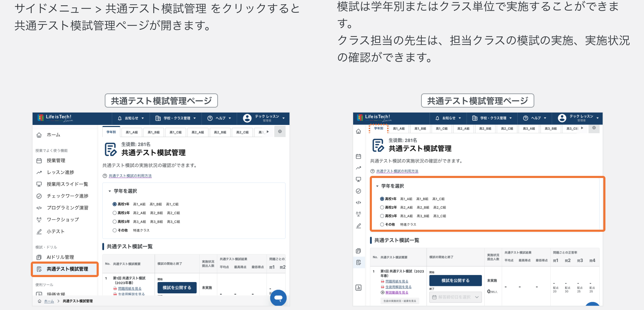644x310 pixels.
Task: Open ヘルプ dropdown in the left screenshot
Action: pyautogui.click(x=219, y=118)
